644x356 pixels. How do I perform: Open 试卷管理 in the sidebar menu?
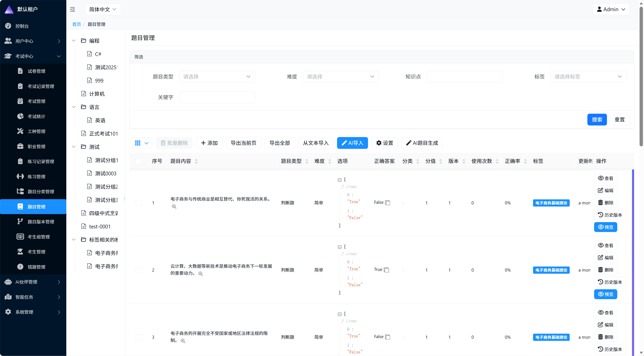(36, 71)
